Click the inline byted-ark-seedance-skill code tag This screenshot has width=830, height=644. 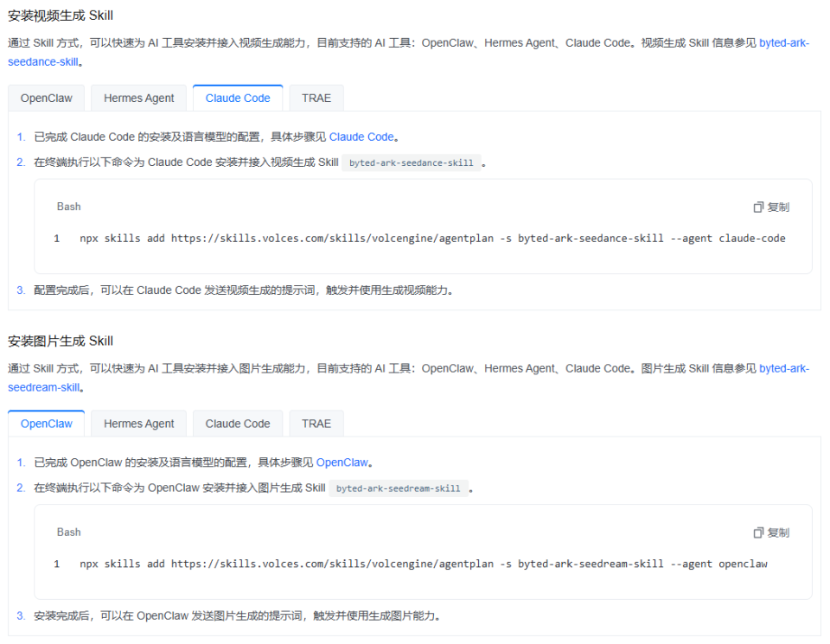click(412, 163)
